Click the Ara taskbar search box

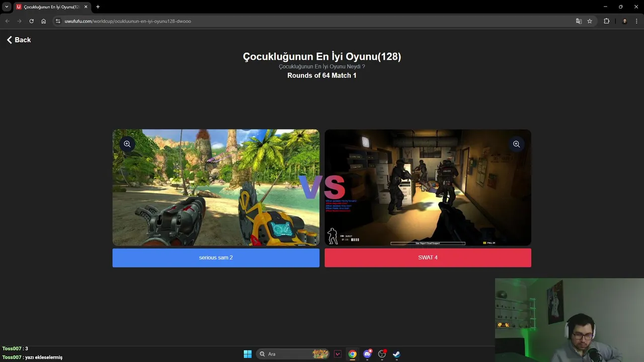click(x=293, y=354)
